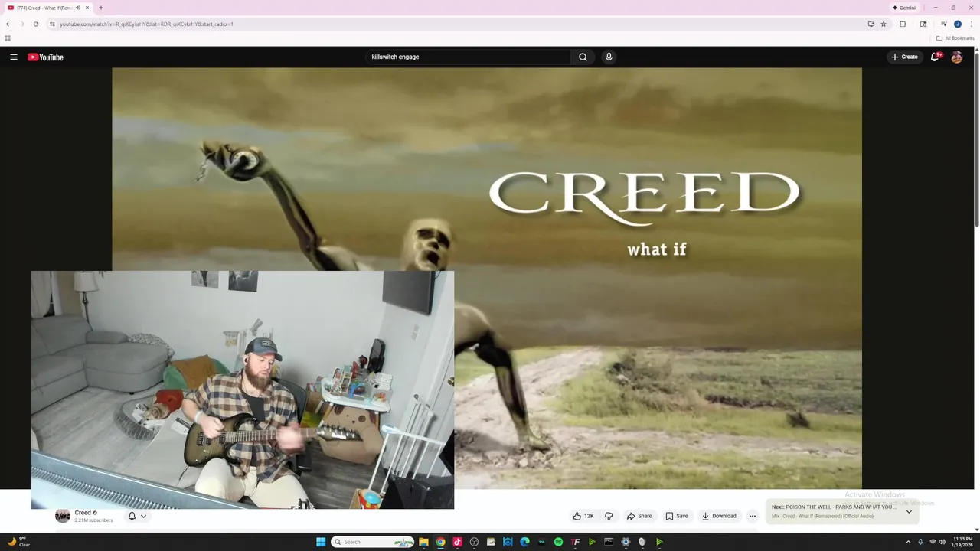Viewport: 980px width, 551px height.
Task: Open the YouTube guide hamburger menu
Action: 14,57
